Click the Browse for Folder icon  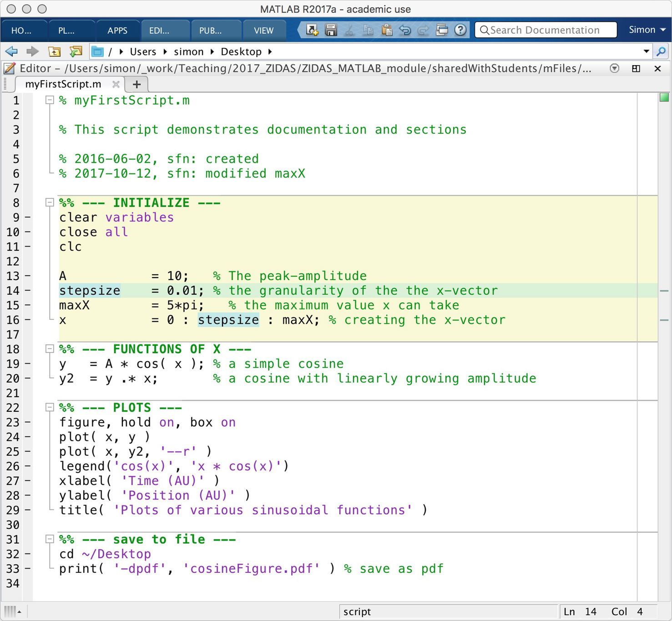coord(76,51)
